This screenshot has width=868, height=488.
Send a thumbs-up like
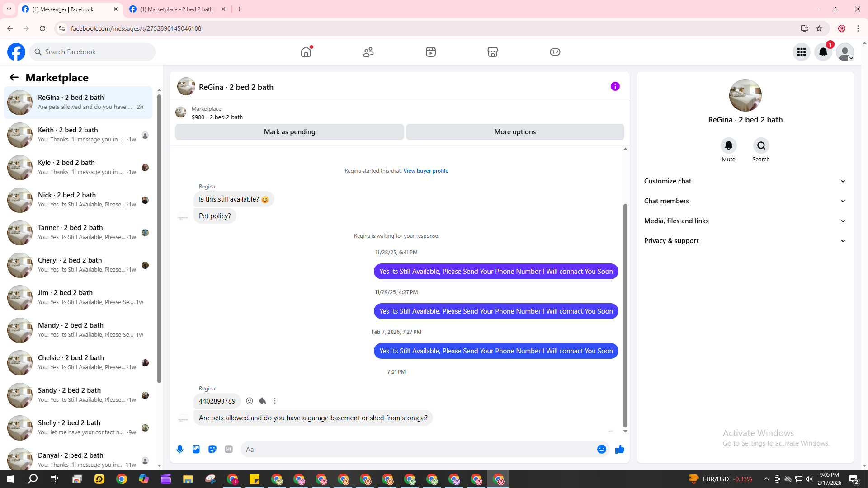pos(619,449)
